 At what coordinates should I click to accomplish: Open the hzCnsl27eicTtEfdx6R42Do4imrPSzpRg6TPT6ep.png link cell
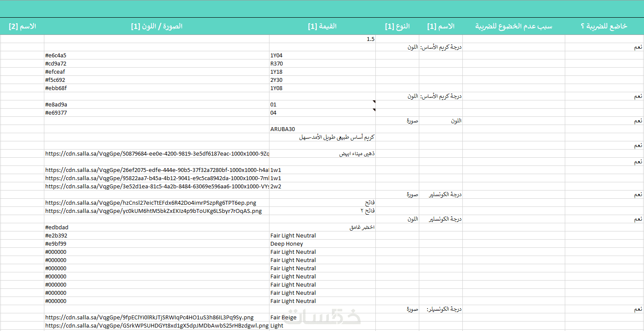(x=157, y=203)
